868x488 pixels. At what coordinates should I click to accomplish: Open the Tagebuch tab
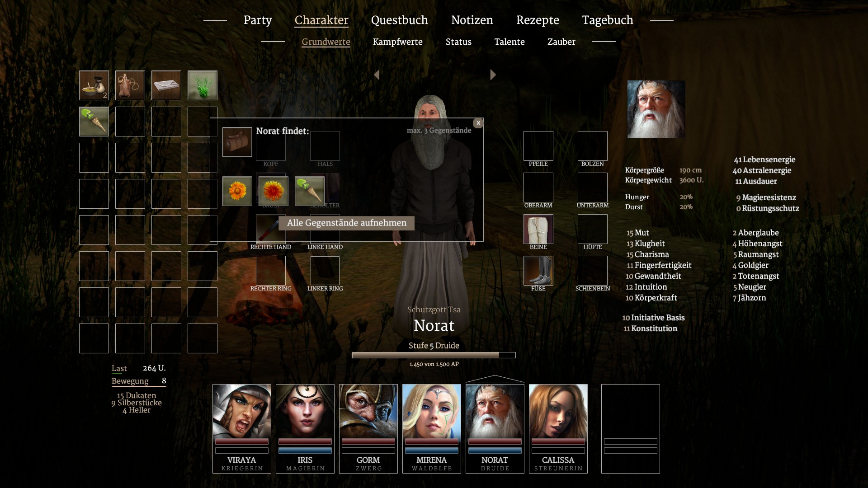tap(608, 20)
